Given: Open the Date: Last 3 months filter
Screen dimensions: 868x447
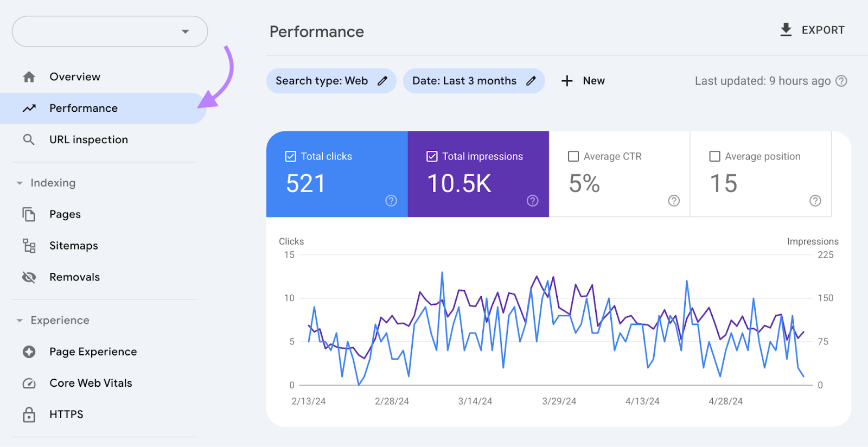Looking at the screenshot, I should pyautogui.click(x=464, y=81).
